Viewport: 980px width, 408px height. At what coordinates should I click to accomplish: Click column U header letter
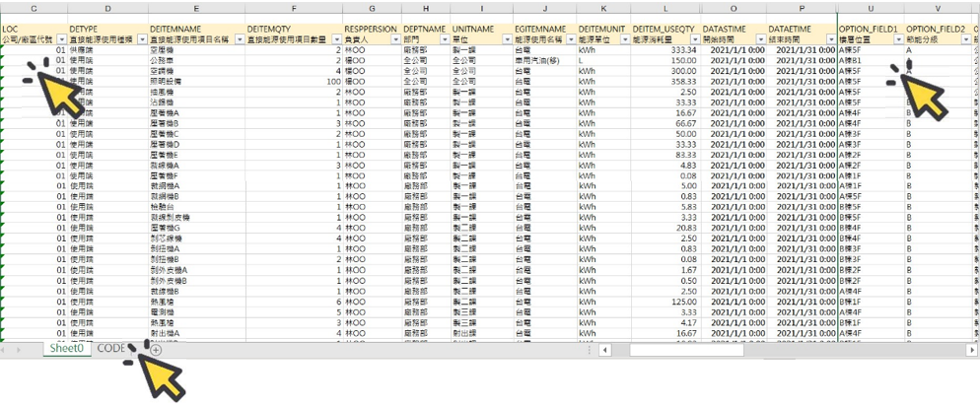870,9
